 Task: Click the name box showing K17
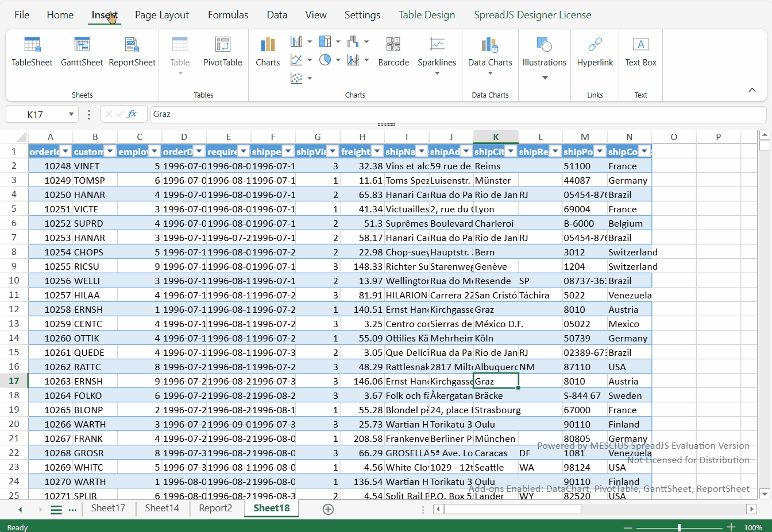[x=36, y=115]
